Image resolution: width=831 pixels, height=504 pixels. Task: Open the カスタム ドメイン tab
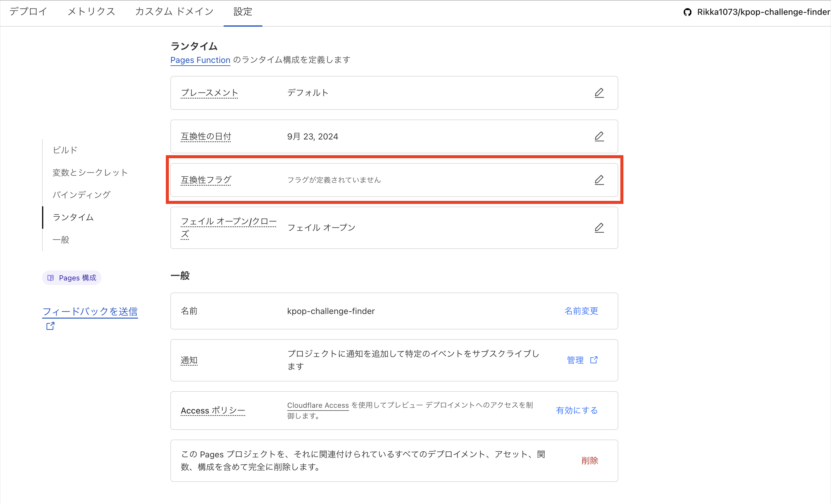(x=174, y=11)
